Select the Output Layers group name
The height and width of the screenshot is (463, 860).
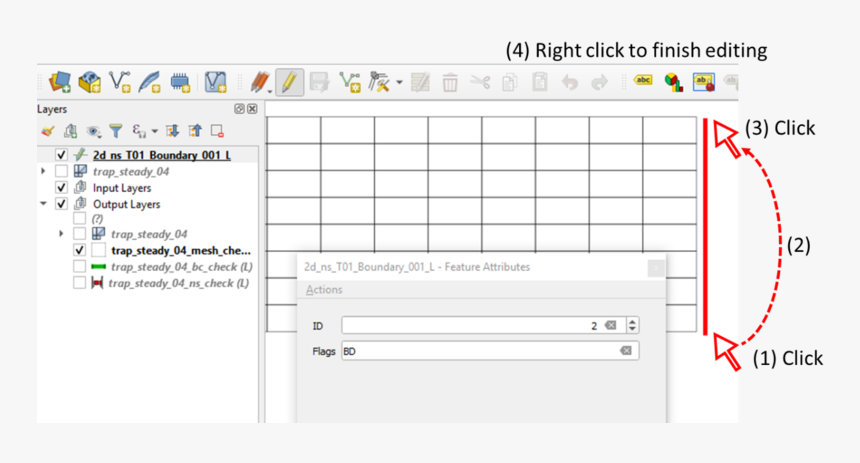127,204
